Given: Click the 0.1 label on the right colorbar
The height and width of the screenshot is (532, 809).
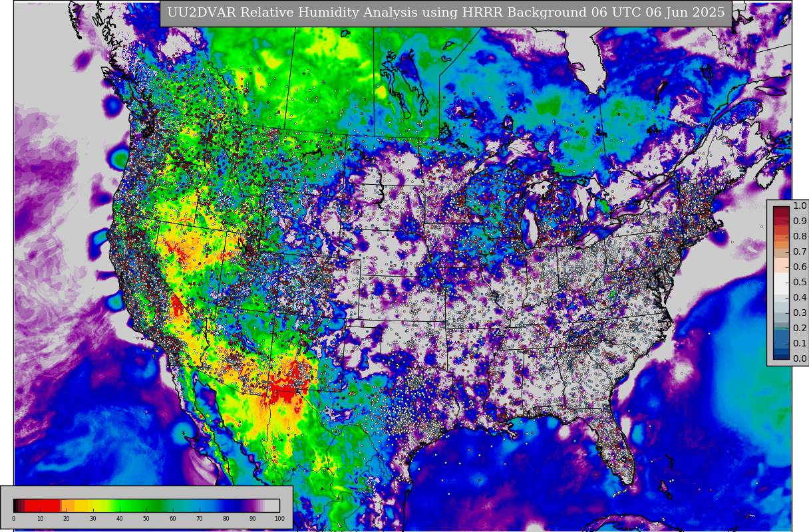Looking at the screenshot, I should [x=800, y=344].
